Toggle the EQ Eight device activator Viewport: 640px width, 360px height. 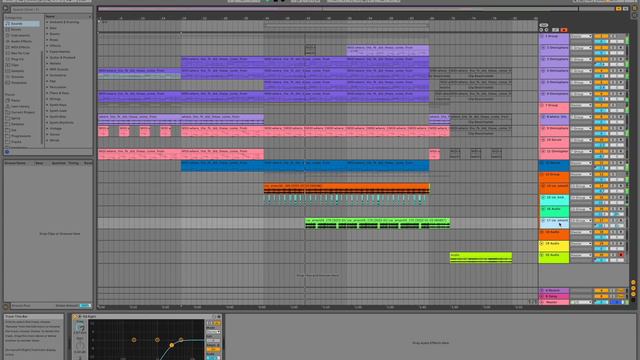75,317
